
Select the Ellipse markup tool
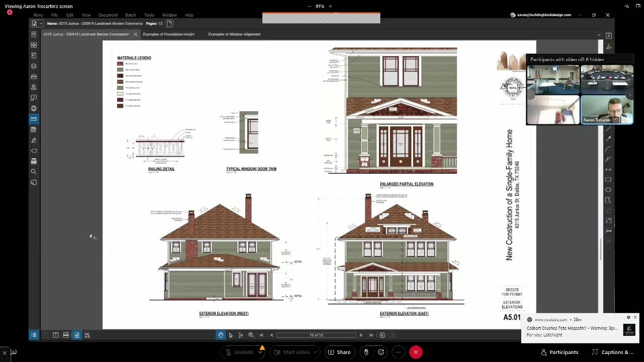[608, 190]
